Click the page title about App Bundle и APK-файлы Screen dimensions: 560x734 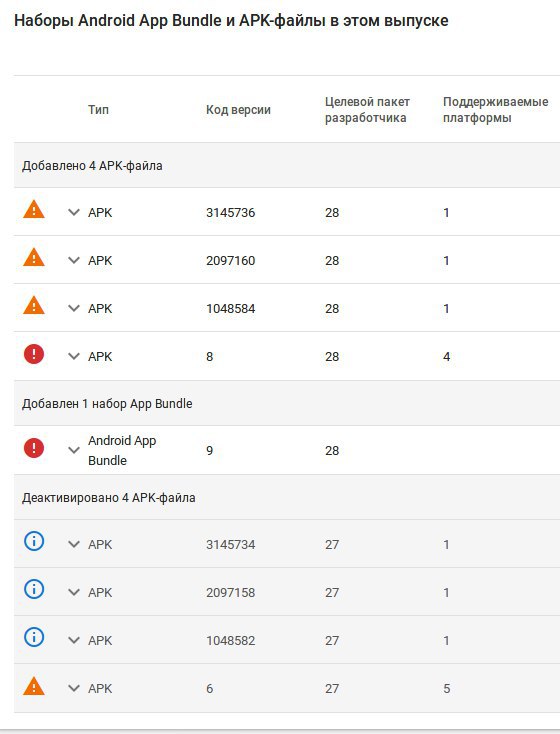coord(231,21)
